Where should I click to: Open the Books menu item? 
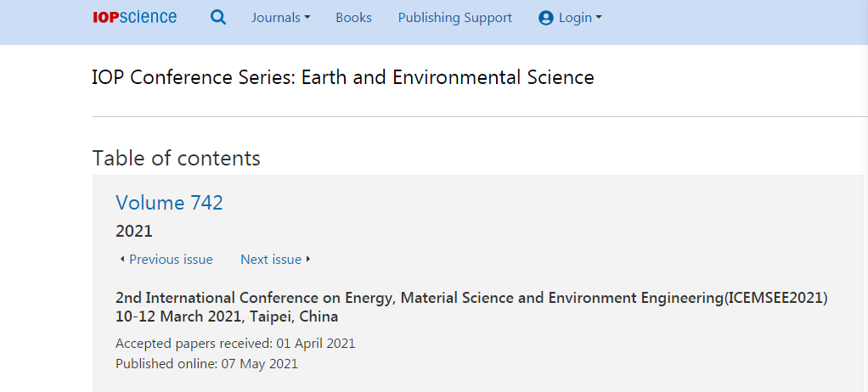[353, 18]
